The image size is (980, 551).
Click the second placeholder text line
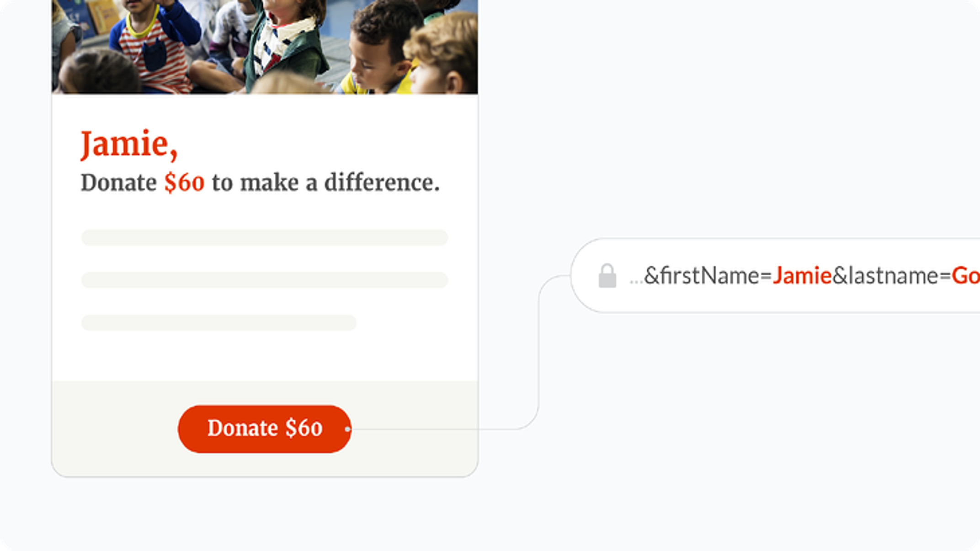265,280
